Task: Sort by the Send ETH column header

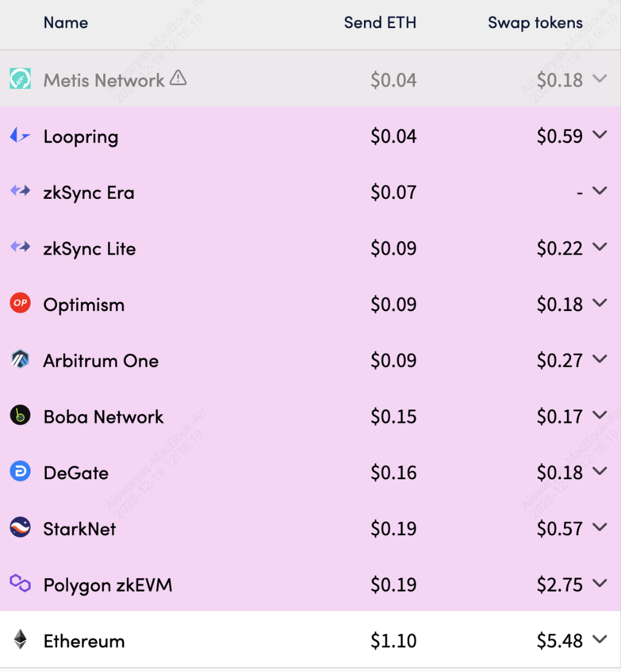Action: click(x=380, y=23)
